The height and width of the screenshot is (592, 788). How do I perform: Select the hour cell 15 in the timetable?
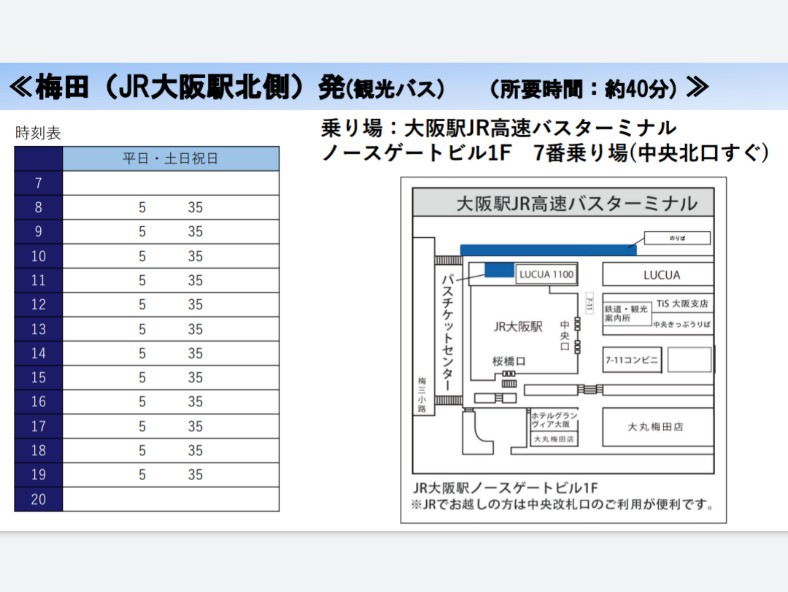pyautogui.click(x=39, y=377)
